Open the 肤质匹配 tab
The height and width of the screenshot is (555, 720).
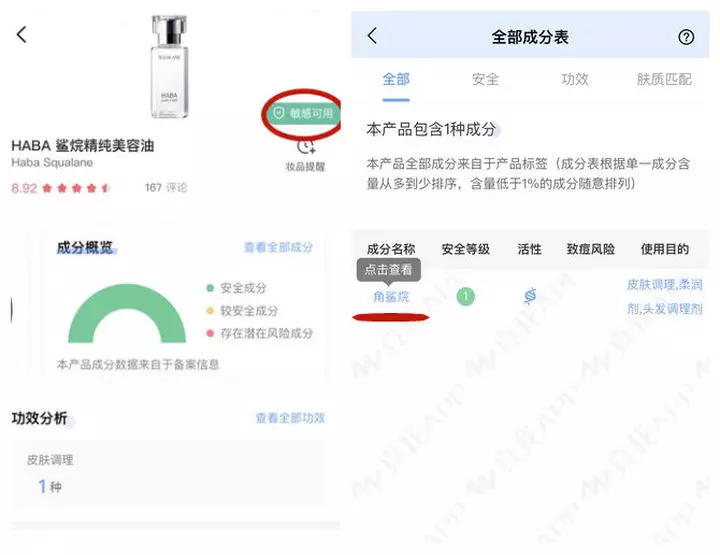664,79
